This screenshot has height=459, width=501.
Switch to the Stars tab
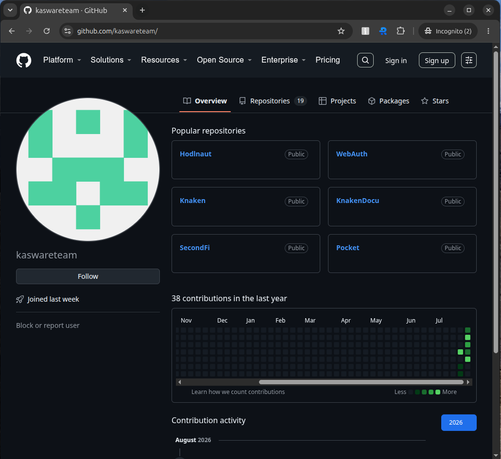pos(435,101)
